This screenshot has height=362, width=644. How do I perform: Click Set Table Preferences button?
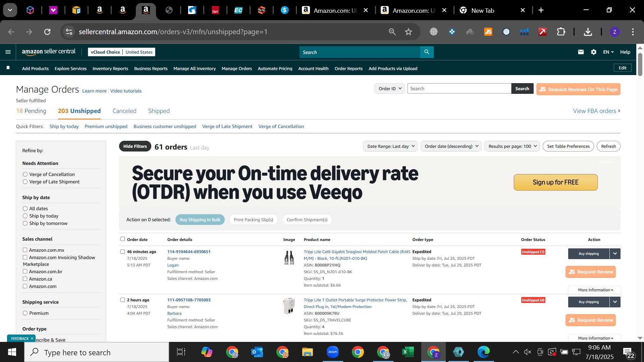click(x=568, y=146)
